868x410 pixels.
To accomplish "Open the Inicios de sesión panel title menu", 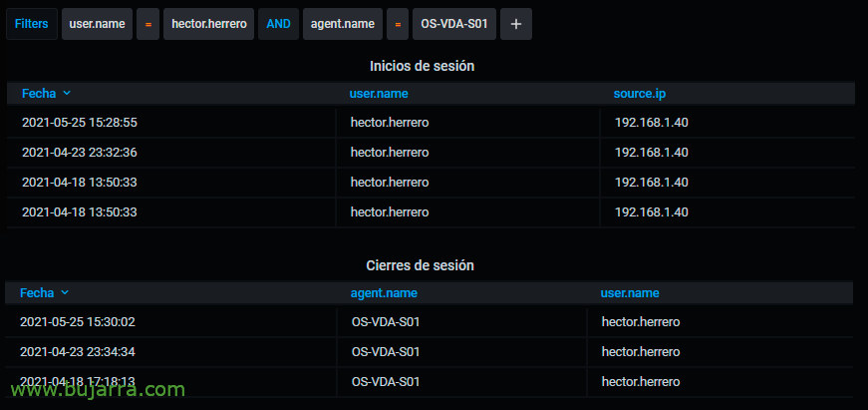I will click(422, 66).
